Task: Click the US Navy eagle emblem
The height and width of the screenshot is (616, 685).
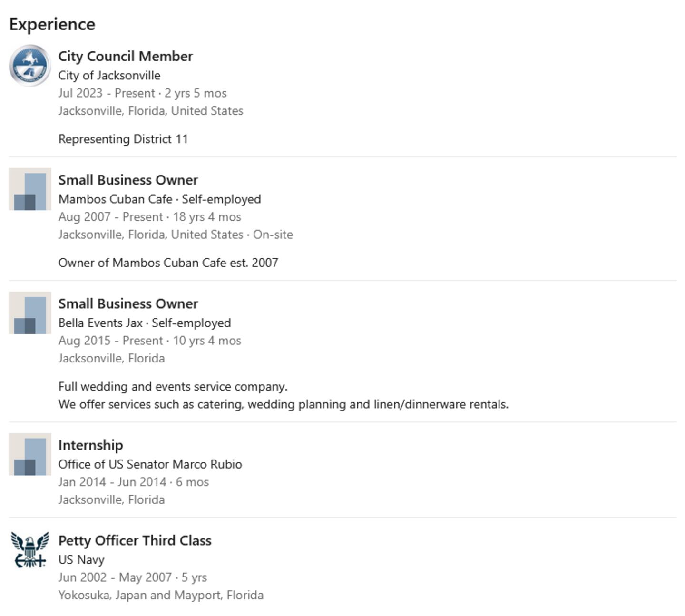Action: 30,549
